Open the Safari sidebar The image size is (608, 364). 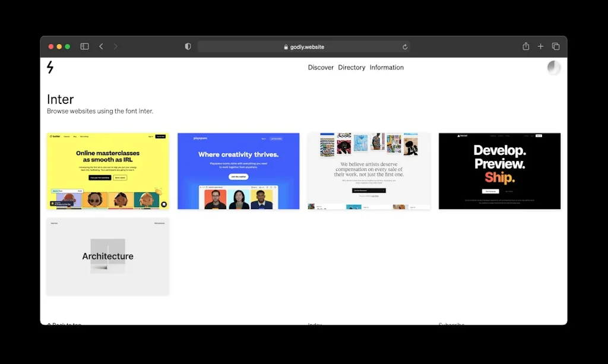pyautogui.click(x=84, y=46)
